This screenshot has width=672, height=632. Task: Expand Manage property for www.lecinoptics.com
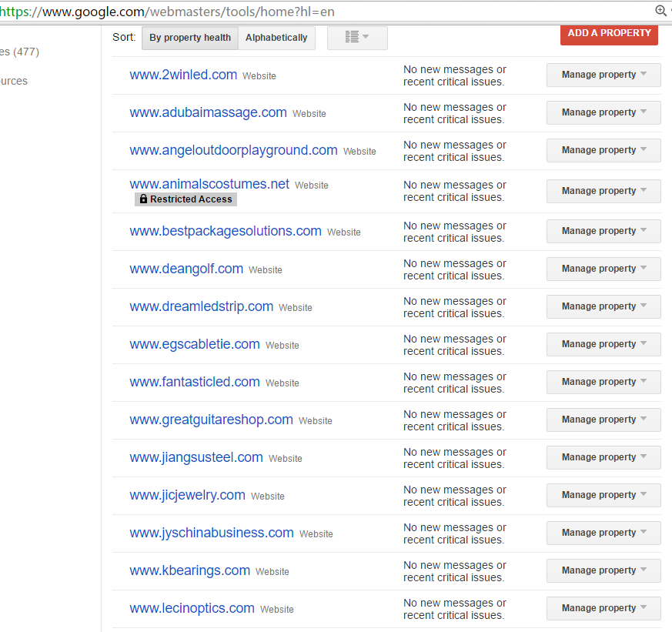[x=603, y=608]
